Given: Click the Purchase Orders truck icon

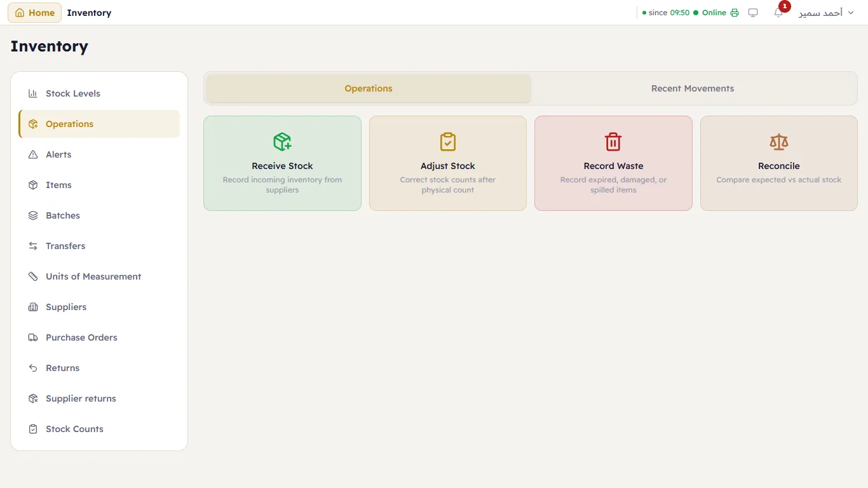Looking at the screenshot, I should [x=33, y=337].
